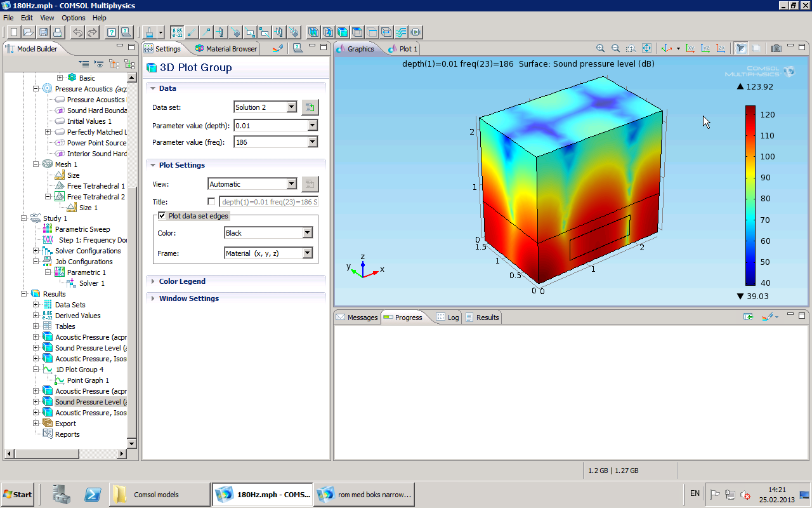Collapse the Study 1 tree node
Screen dimensions: 812x508
pos(25,218)
